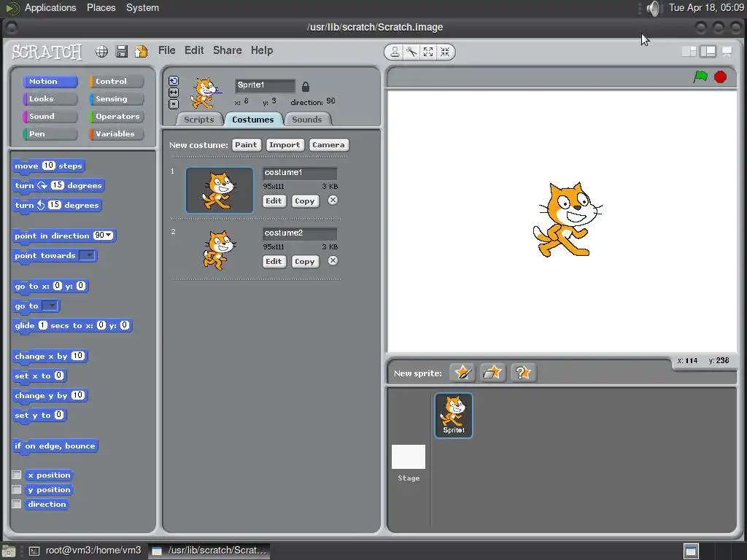Open the Edit menu

tap(194, 50)
